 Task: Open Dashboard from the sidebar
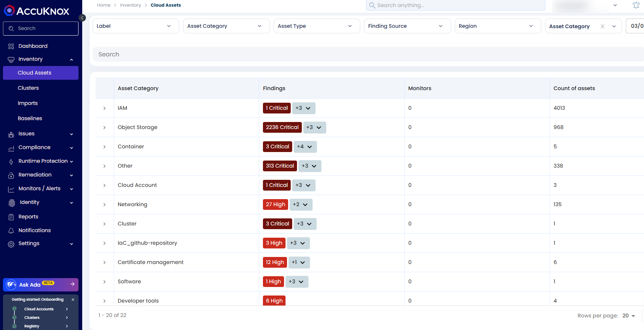pyautogui.click(x=33, y=46)
